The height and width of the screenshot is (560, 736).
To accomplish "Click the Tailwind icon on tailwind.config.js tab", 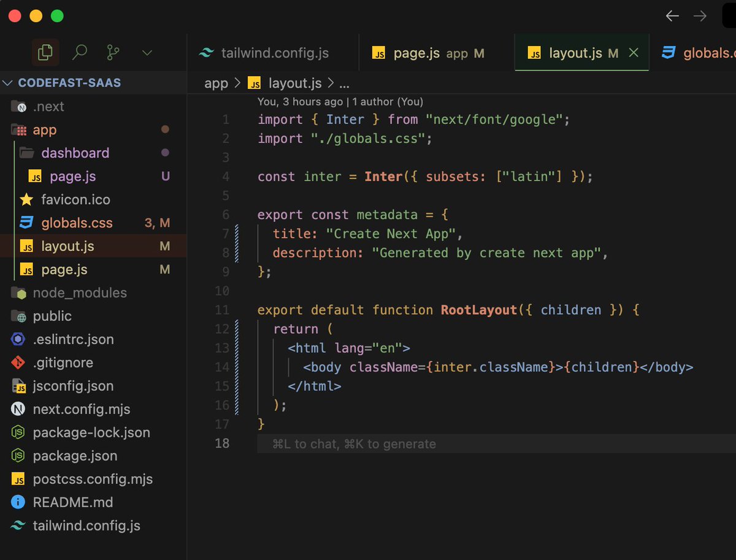I will coord(205,53).
